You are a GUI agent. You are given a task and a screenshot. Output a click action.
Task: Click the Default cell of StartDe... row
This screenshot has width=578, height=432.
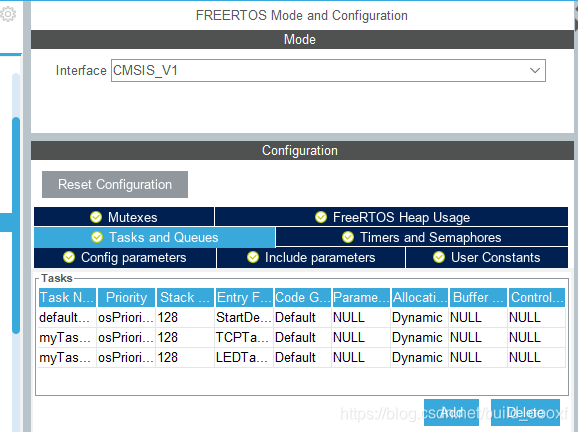coord(302,317)
